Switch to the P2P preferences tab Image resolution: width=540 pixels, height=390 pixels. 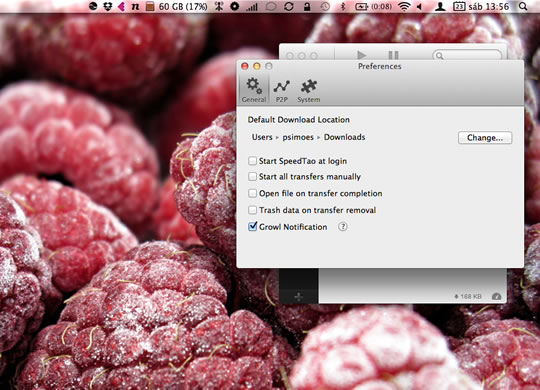click(282, 91)
